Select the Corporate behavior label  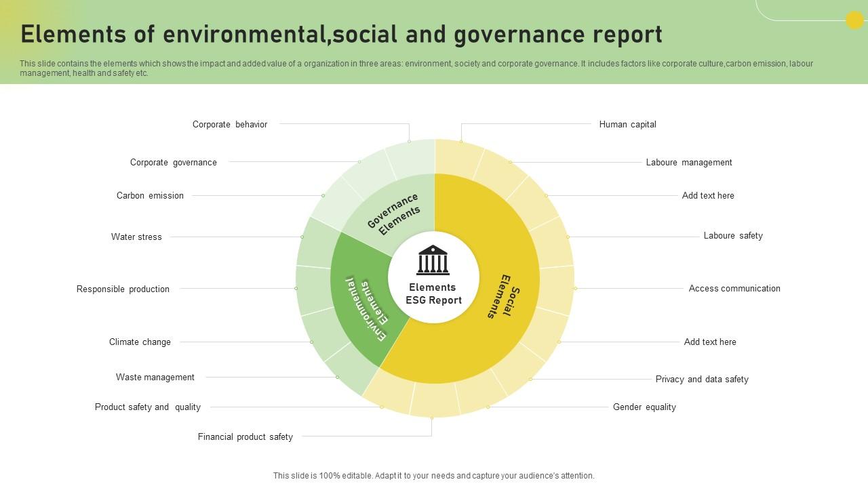[230, 124]
